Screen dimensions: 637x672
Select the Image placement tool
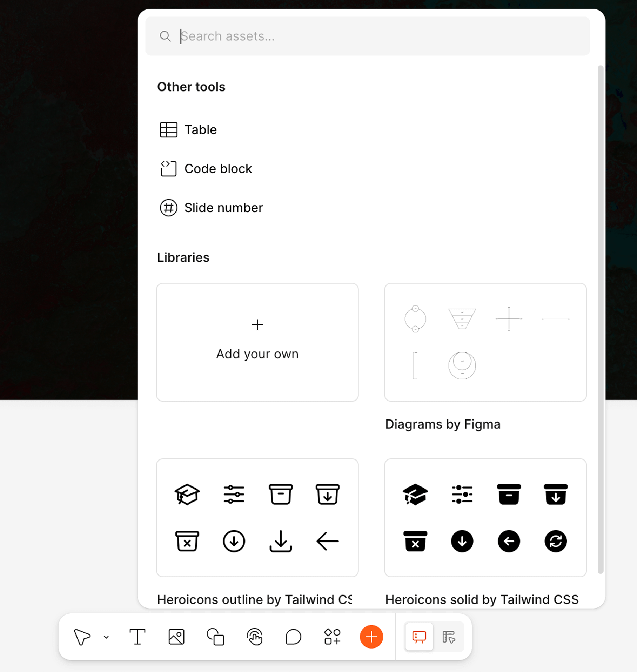click(x=176, y=637)
